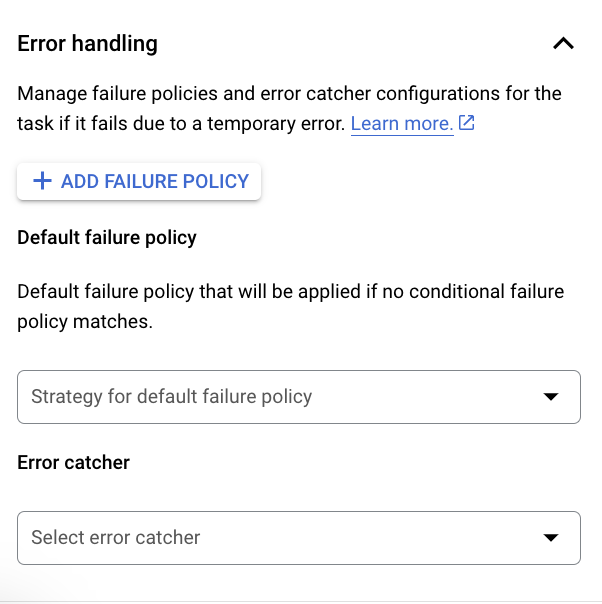
Task: Open the Select error catcher dropdown
Action: pos(298,538)
